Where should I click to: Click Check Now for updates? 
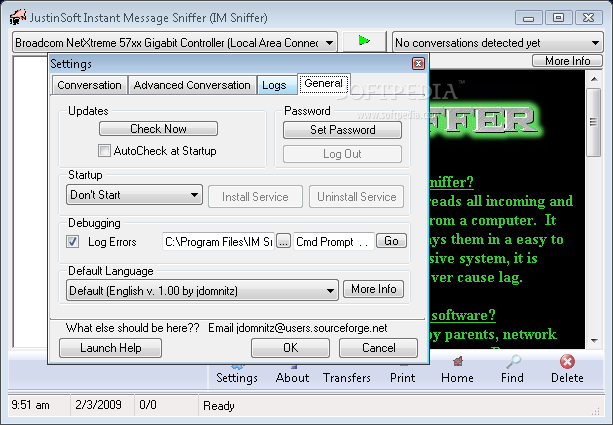click(158, 129)
